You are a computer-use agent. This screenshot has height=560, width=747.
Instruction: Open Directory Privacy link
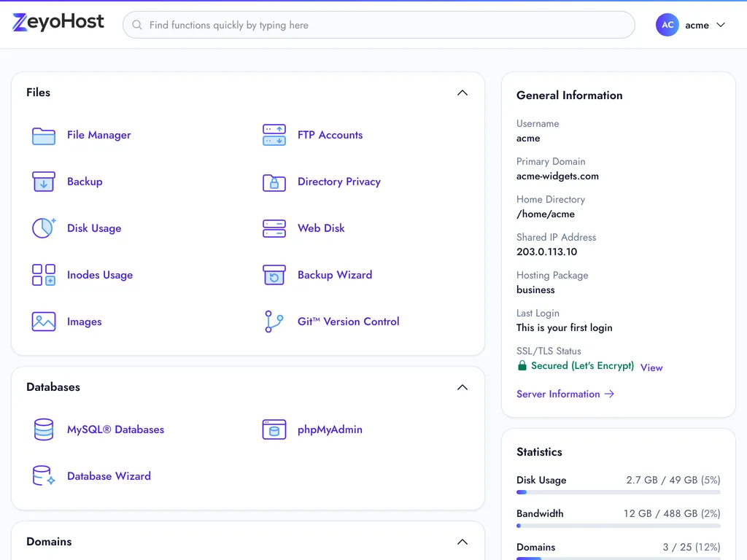(339, 182)
